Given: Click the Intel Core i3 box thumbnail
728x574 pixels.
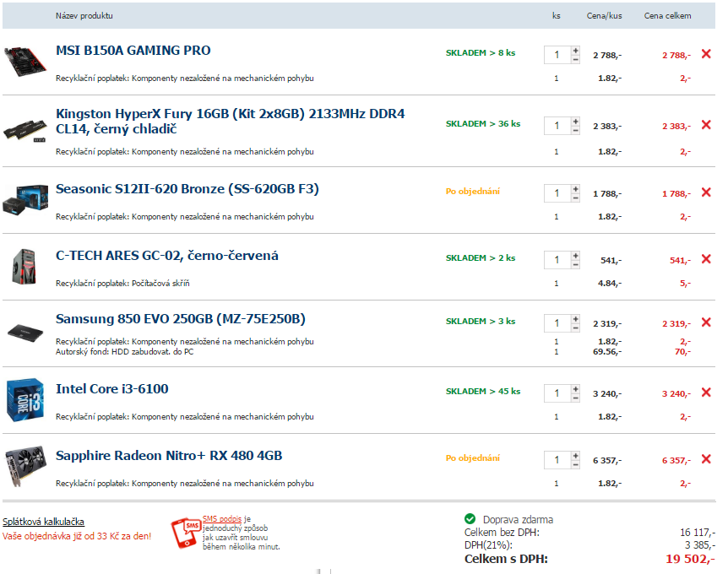Looking at the screenshot, I should tap(25, 400).
